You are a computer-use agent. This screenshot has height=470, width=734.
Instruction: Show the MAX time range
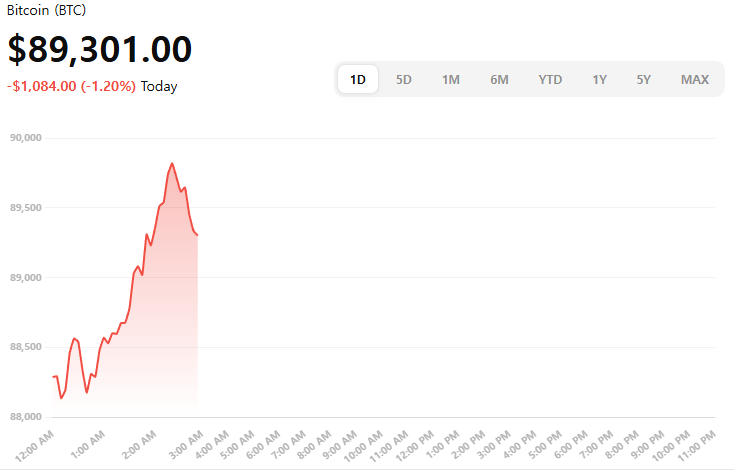coord(695,79)
